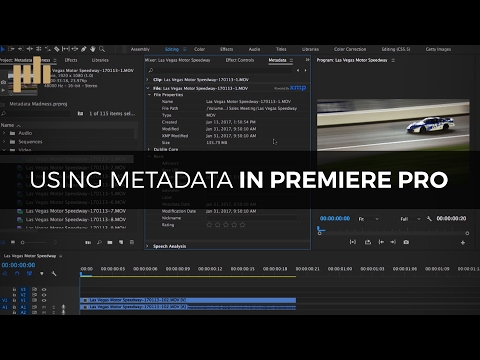Click the Program monitor blue timecode
Screen dimensions: 480x360
335,219
